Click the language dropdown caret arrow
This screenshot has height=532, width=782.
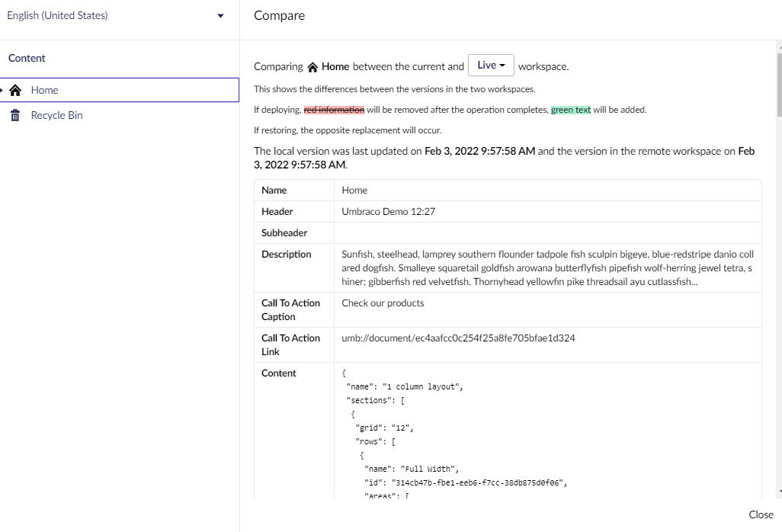pos(220,16)
